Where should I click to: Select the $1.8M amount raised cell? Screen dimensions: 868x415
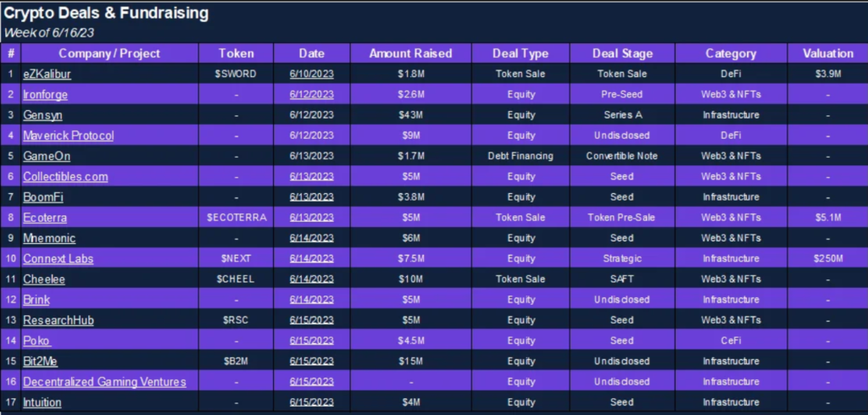411,74
